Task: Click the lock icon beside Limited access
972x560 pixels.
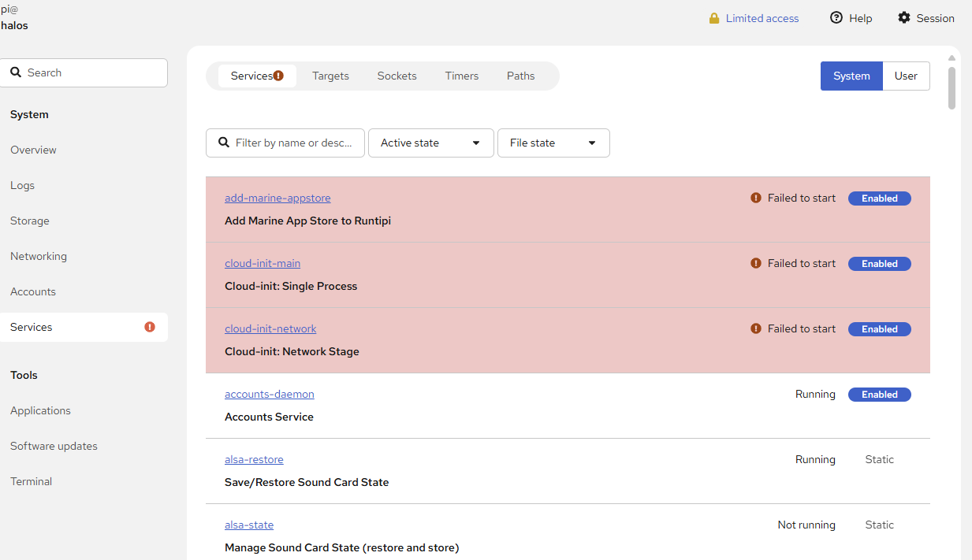Action: (x=714, y=18)
